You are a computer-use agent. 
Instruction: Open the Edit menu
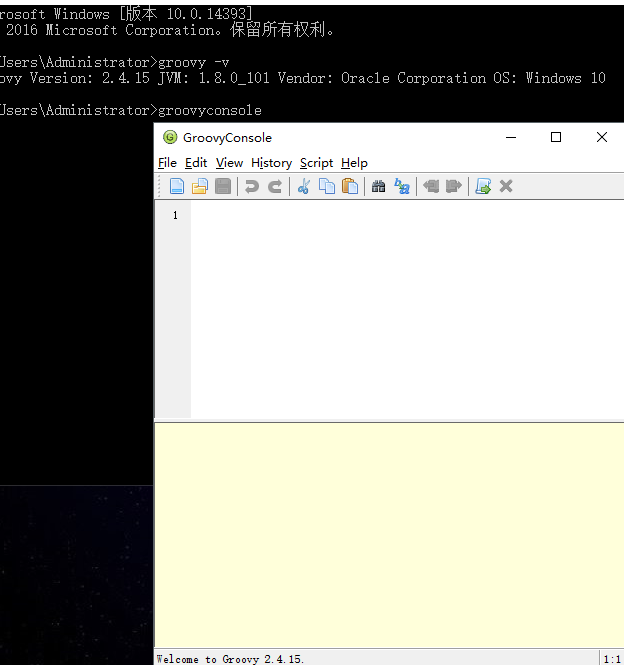click(196, 163)
